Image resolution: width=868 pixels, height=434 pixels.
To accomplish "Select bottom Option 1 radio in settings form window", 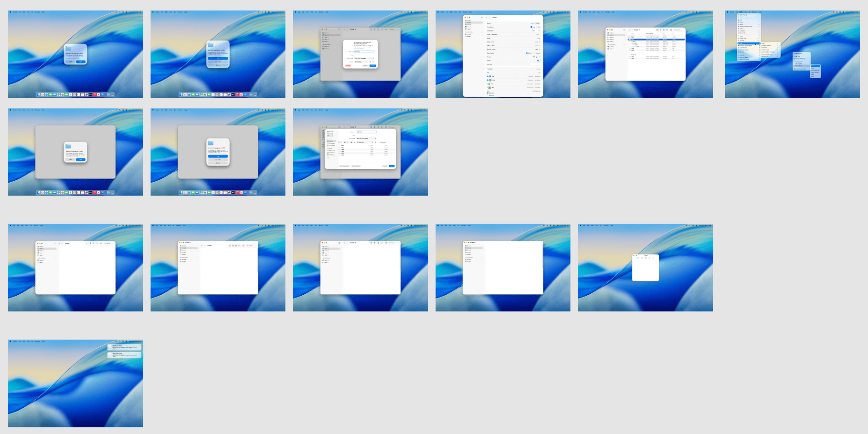I will pyautogui.click(x=487, y=93).
